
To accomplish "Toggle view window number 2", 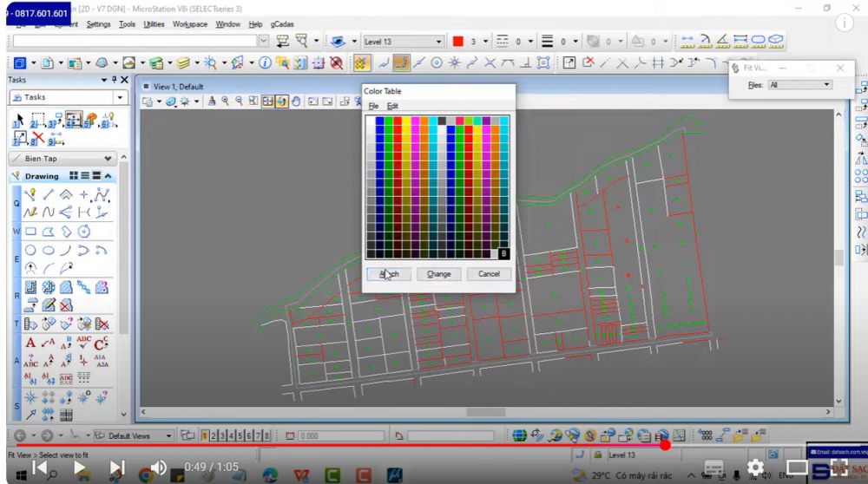I will point(214,435).
